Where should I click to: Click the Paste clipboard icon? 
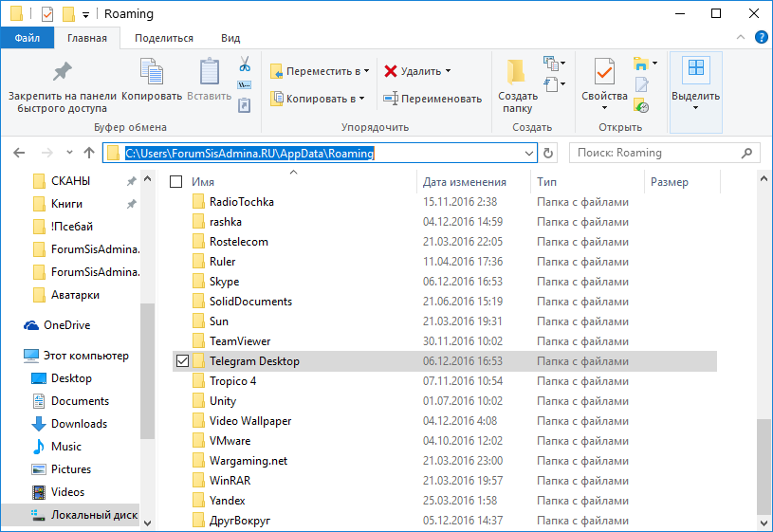[x=210, y=71]
